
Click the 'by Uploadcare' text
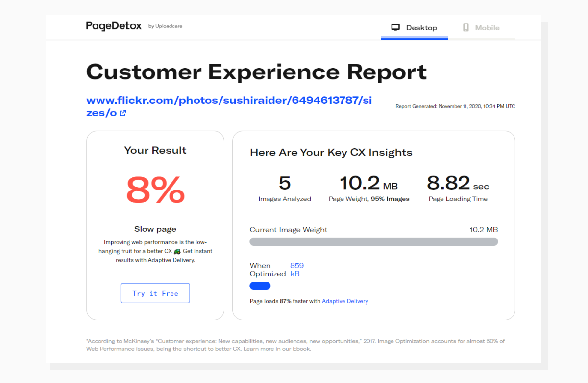click(165, 26)
